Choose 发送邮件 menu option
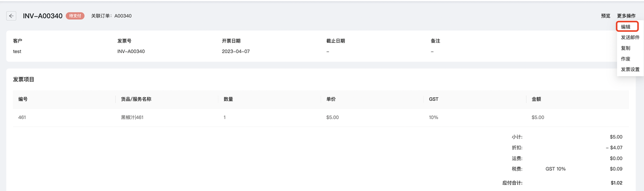 pos(630,38)
